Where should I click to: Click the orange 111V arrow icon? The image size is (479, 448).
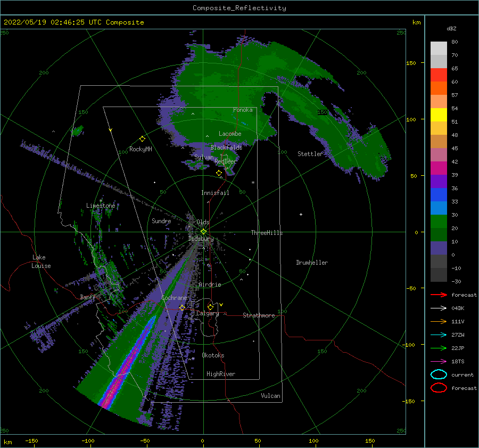[439, 321]
